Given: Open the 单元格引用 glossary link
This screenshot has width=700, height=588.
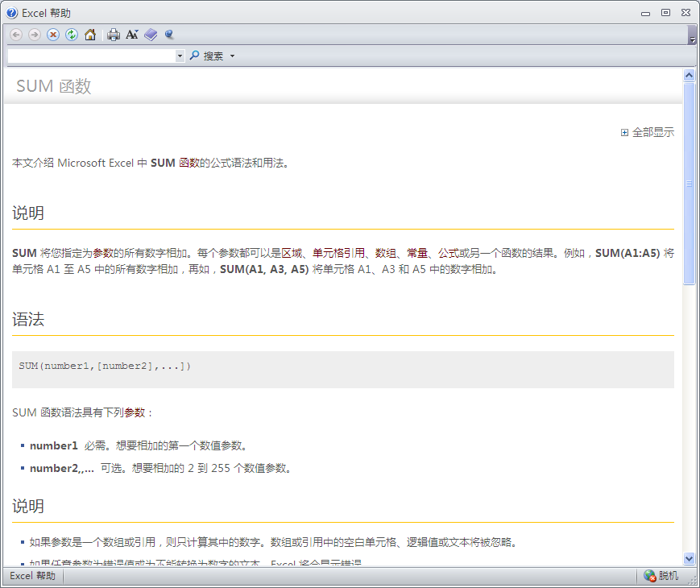Looking at the screenshot, I should point(339,253).
